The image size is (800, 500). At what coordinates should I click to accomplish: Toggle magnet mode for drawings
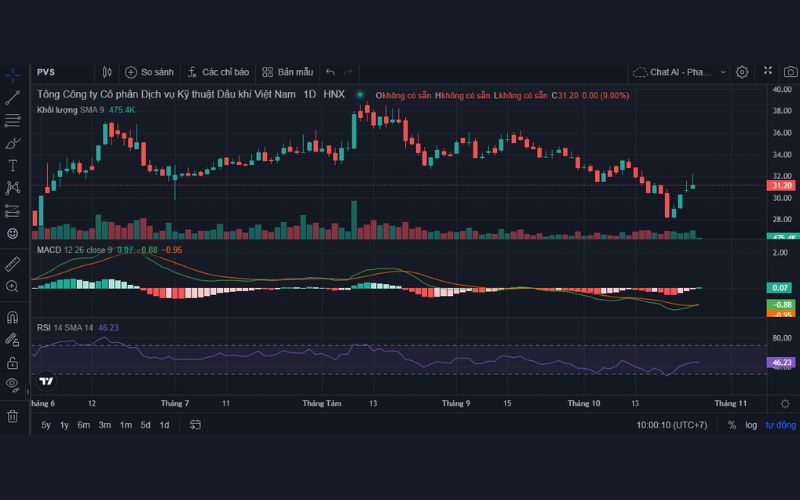coord(13,317)
